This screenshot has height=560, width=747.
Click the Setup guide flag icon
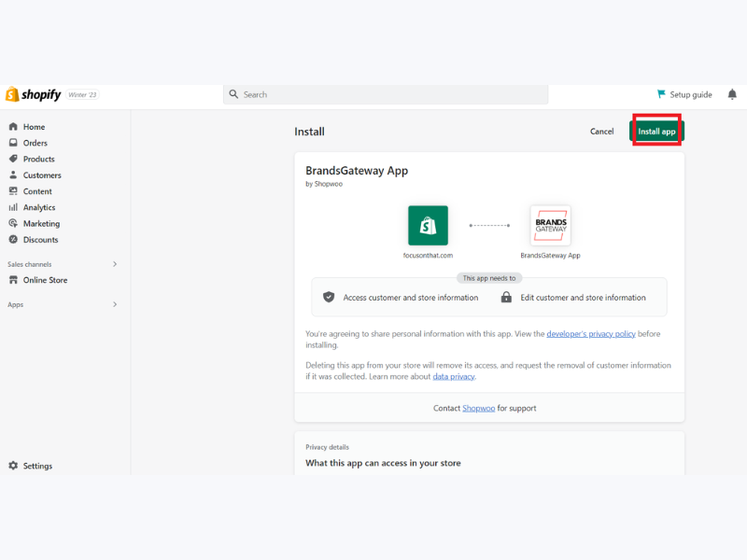661,94
